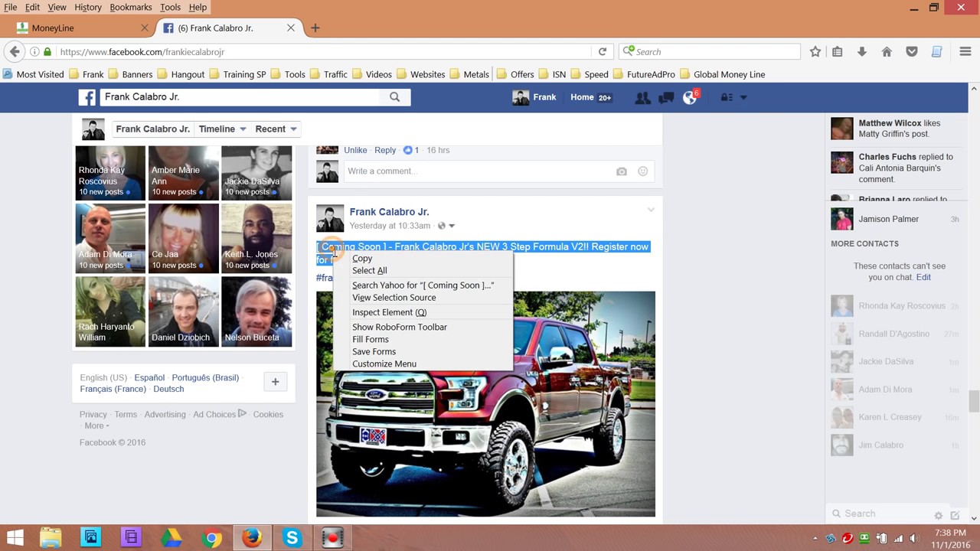Image resolution: width=980 pixels, height=551 pixels.
Task: Open File Explorer from taskbar
Action: pyautogui.click(x=51, y=538)
